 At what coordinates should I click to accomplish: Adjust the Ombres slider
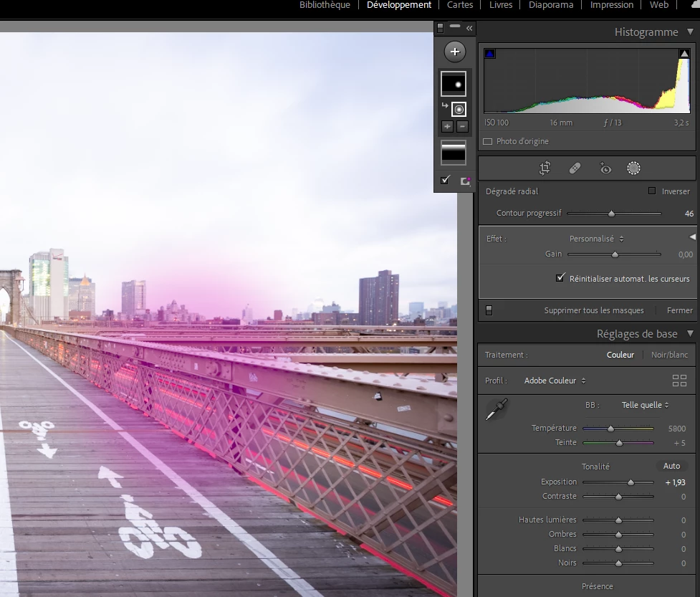618,535
